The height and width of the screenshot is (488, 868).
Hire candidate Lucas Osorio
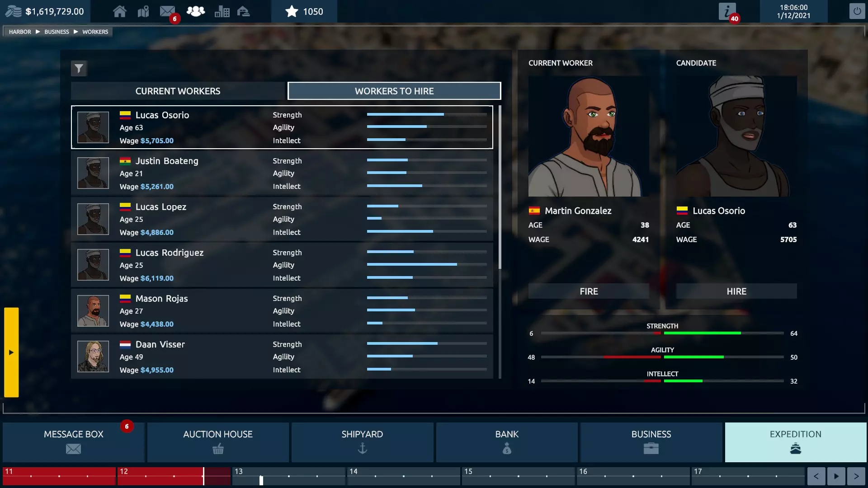(736, 291)
